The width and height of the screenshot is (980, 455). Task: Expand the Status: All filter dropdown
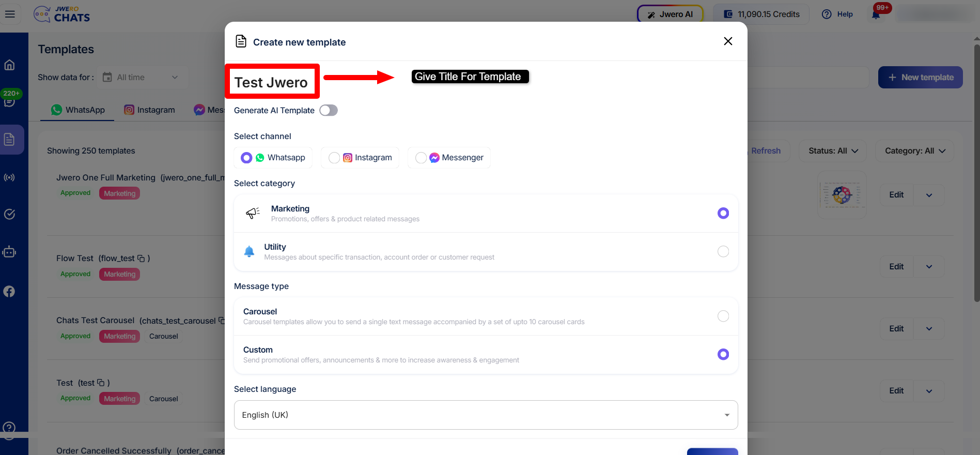(833, 151)
